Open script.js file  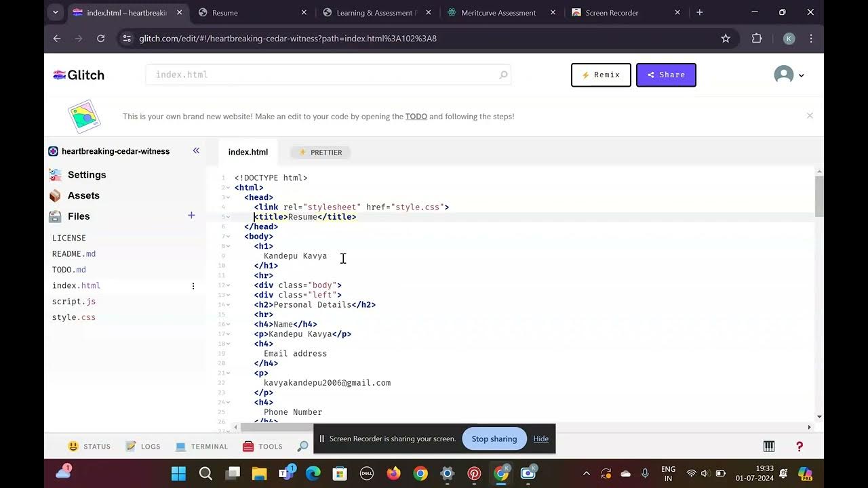click(74, 302)
